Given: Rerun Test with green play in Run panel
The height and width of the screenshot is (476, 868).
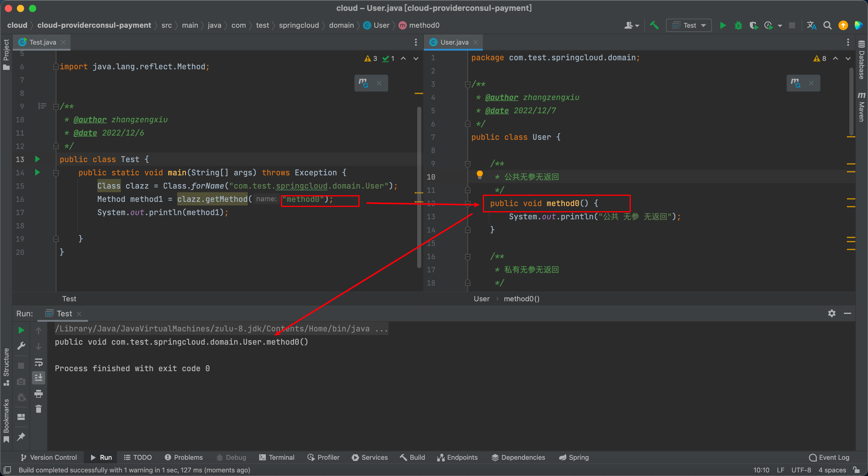Looking at the screenshot, I should 21,330.
